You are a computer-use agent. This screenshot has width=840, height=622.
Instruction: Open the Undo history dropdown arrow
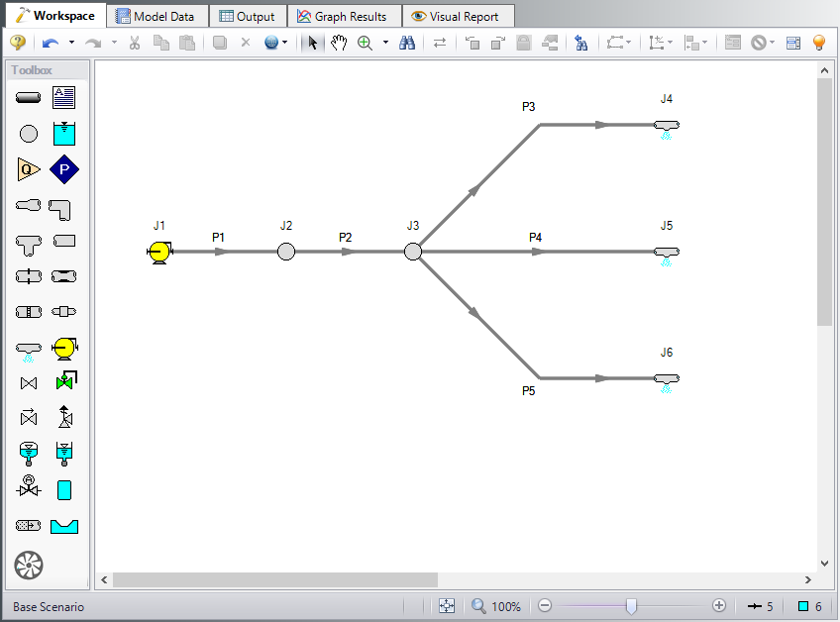(71, 43)
